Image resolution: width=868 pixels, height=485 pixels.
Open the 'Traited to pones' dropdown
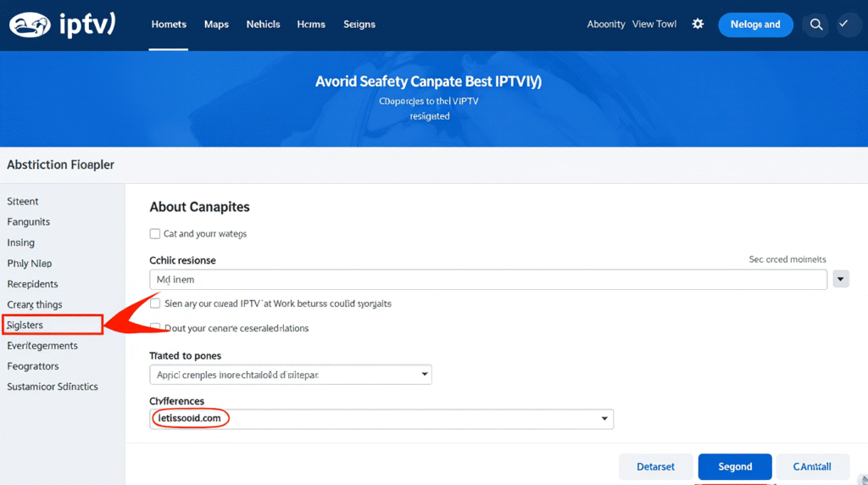291,375
